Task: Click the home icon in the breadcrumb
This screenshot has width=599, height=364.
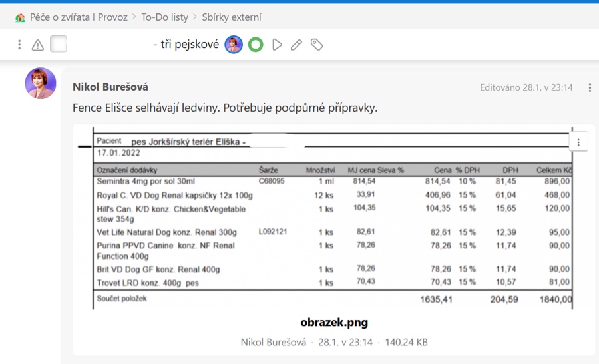Action: [x=20, y=17]
